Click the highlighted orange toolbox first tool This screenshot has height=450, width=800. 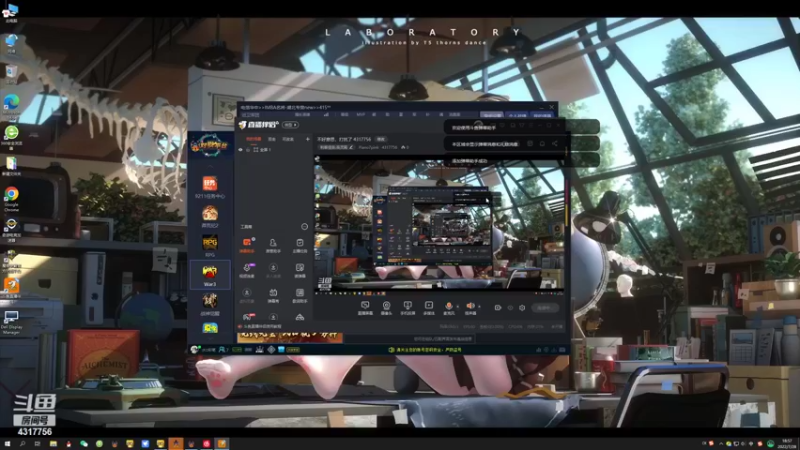pyautogui.click(x=247, y=245)
